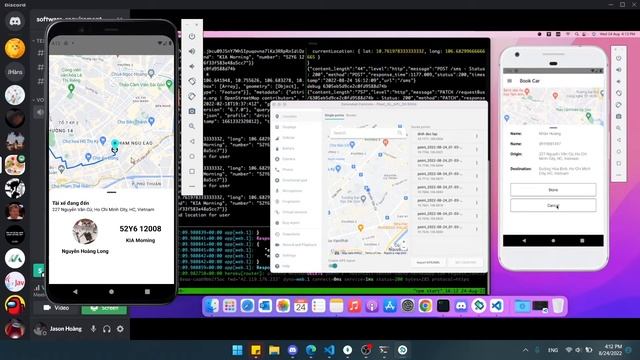Click the emulator toolbar back triangle
Image resolution: width=640 pixels, height=360 pixels.
coord(192,141)
